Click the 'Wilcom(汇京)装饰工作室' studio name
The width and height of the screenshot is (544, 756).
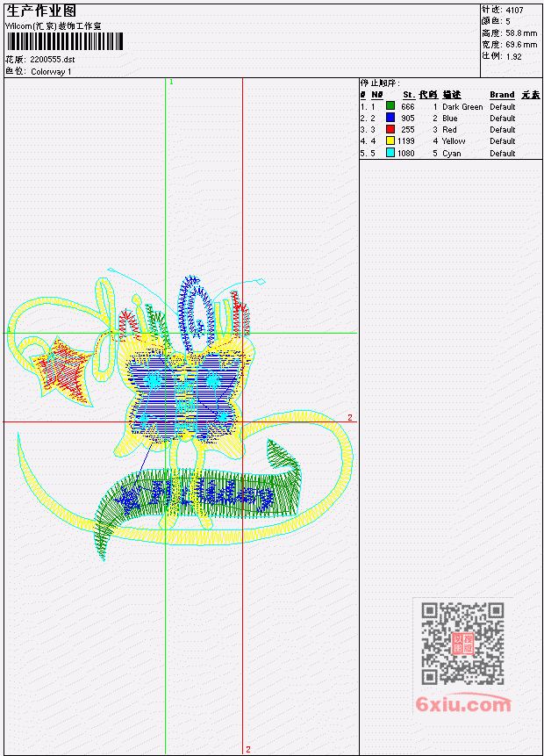tap(53, 26)
